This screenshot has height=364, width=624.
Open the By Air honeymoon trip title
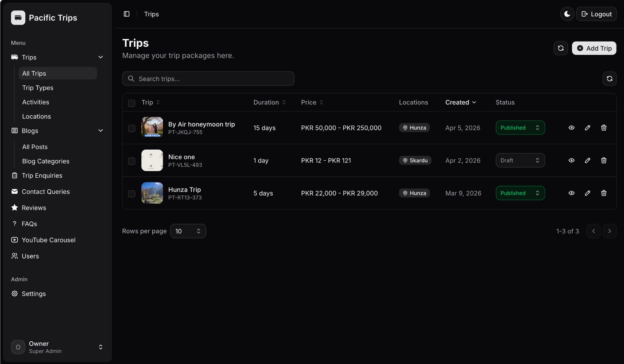click(x=201, y=124)
